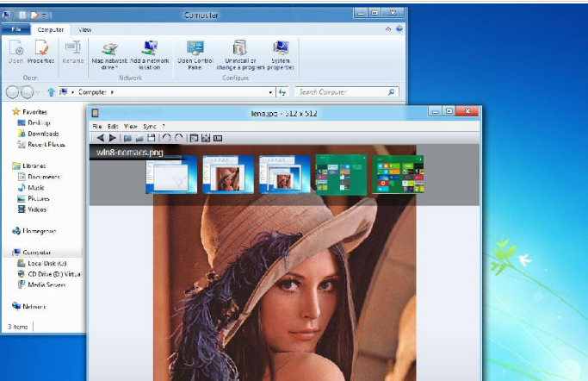Open the blue File tab in Explorer
Viewport: 588px width, 381px height.
[16, 30]
